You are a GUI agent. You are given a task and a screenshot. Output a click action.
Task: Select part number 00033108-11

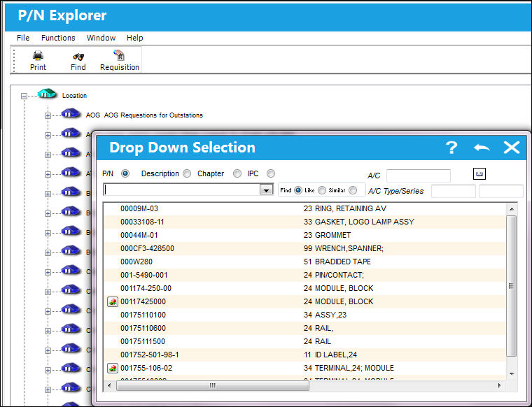[x=142, y=222]
